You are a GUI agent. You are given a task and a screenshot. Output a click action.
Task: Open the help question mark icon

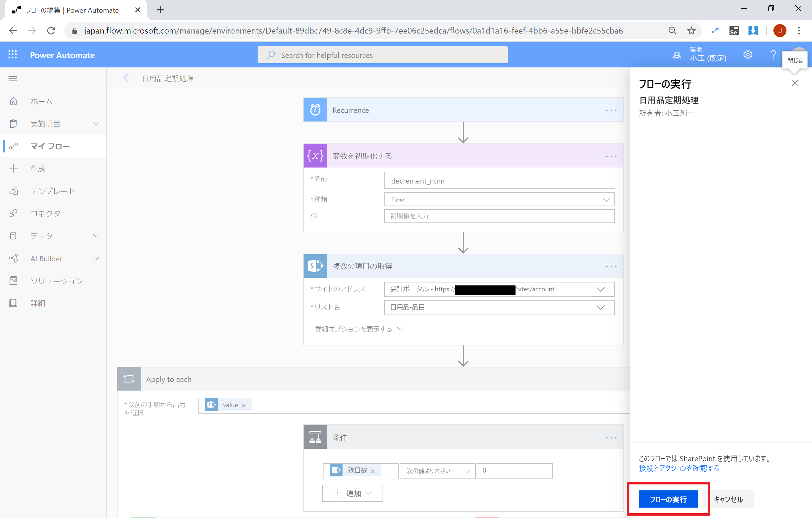(x=773, y=55)
